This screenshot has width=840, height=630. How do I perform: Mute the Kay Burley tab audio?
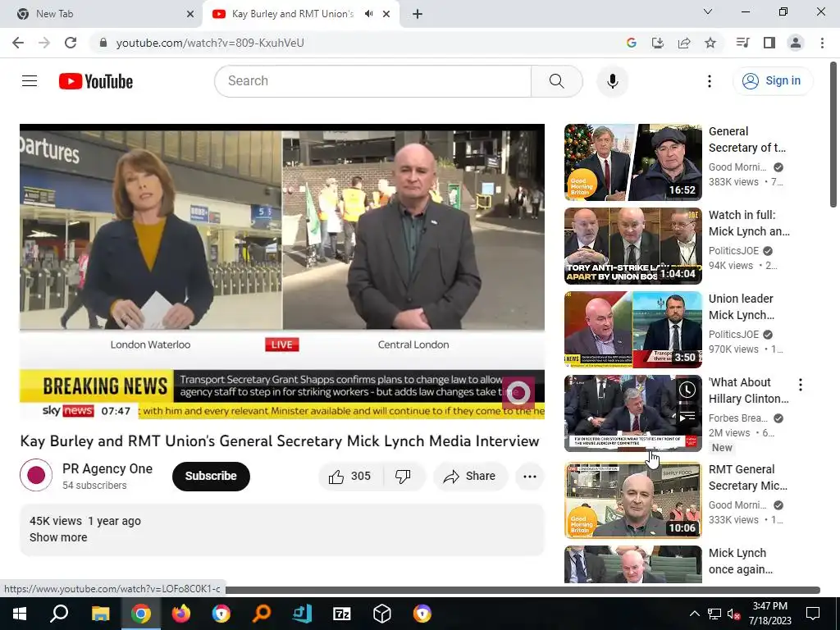368,14
